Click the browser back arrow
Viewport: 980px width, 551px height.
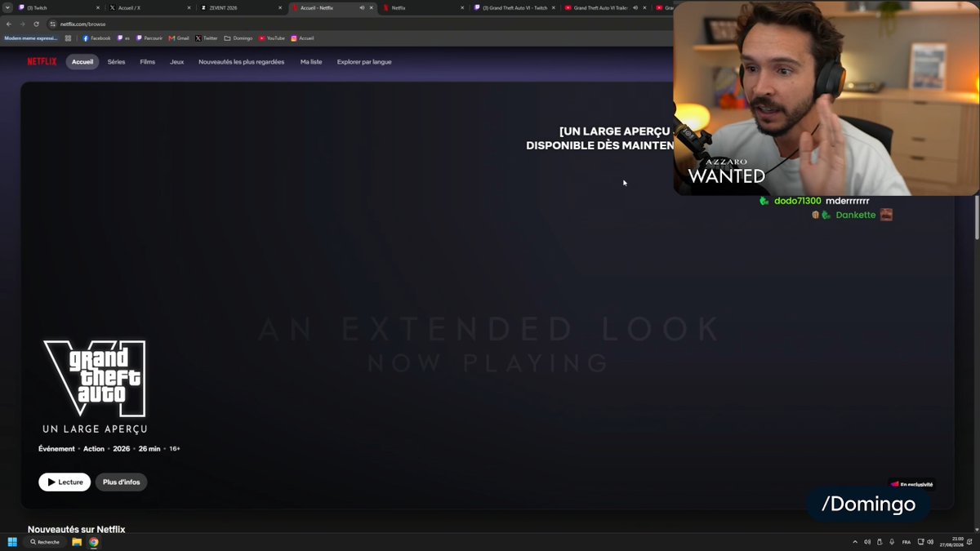(x=9, y=24)
